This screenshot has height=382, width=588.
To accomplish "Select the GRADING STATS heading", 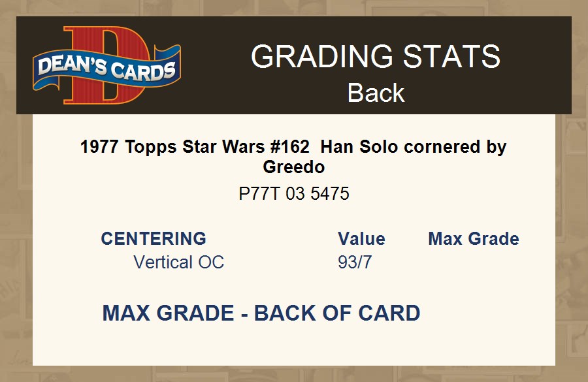I will (376, 57).
